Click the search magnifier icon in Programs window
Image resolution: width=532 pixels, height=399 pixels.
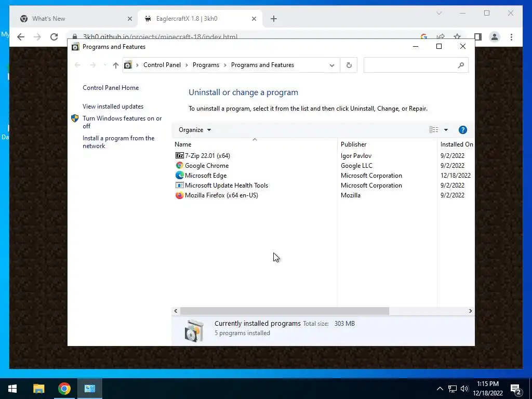(460, 65)
